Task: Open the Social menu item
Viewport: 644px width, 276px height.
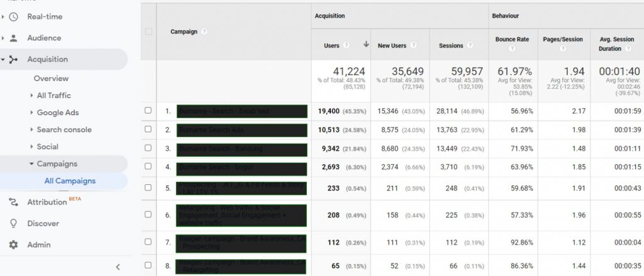Action: 48,146
